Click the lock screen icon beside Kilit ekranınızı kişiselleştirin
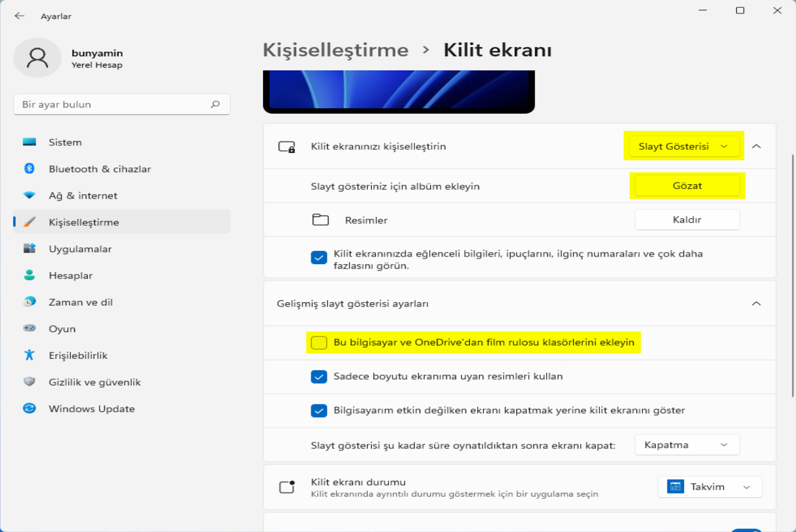The width and height of the screenshot is (796, 532). tap(287, 147)
